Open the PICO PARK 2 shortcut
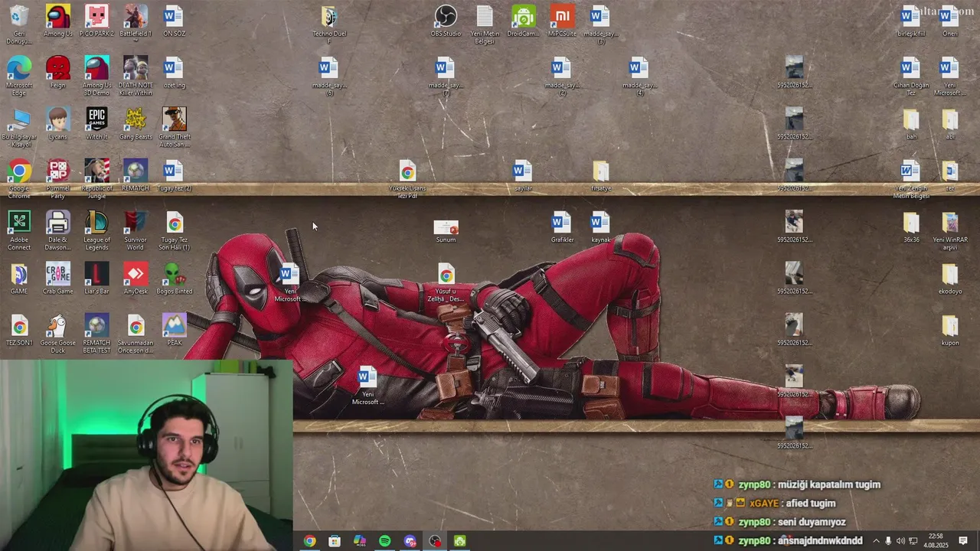Image resolution: width=980 pixels, height=551 pixels. 96,21
